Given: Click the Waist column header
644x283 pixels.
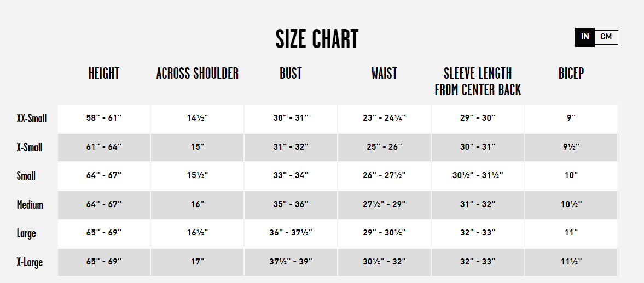Looking at the screenshot, I should 384,74.
